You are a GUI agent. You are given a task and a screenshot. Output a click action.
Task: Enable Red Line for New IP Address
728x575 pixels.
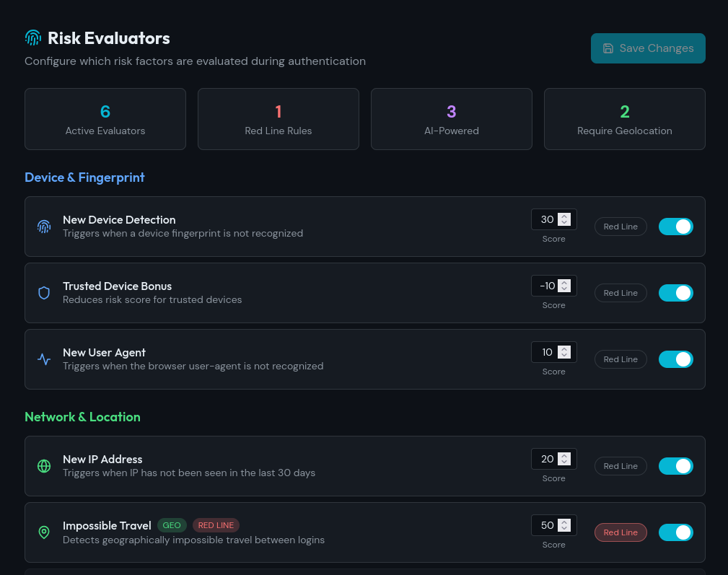point(620,466)
